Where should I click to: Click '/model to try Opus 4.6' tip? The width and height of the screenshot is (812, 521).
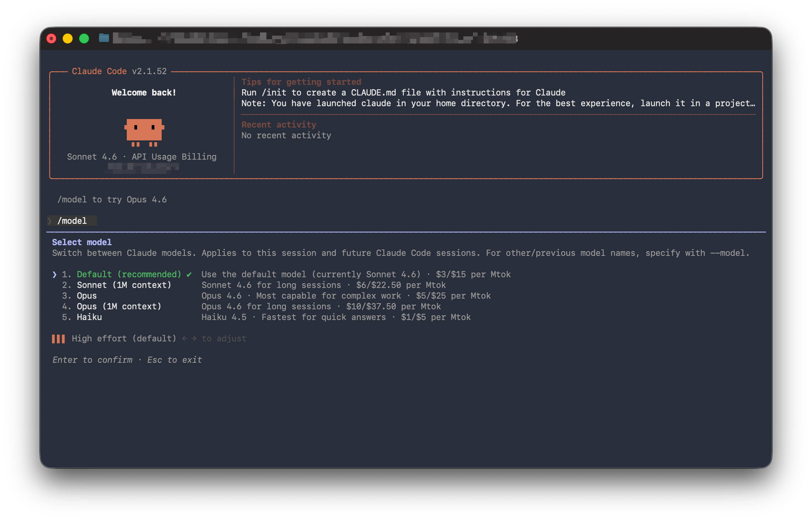pyautogui.click(x=112, y=200)
